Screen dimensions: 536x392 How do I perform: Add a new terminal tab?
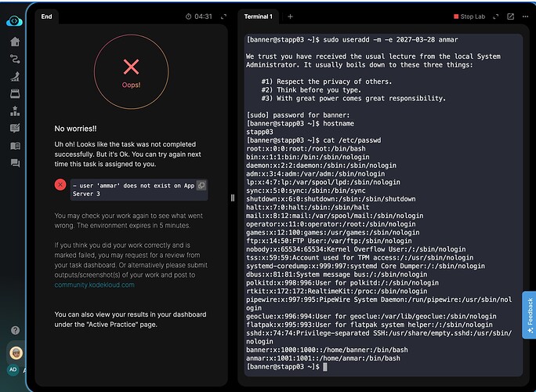pos(290,16)
